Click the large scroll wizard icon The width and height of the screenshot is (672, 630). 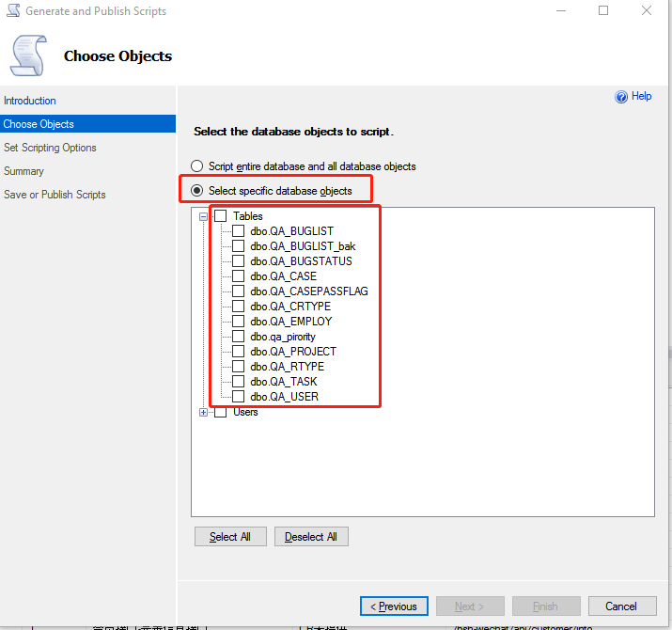29,55
